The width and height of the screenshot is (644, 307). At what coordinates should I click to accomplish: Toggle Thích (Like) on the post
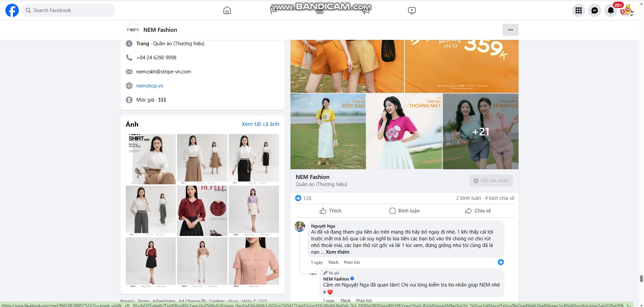(330, 211)
